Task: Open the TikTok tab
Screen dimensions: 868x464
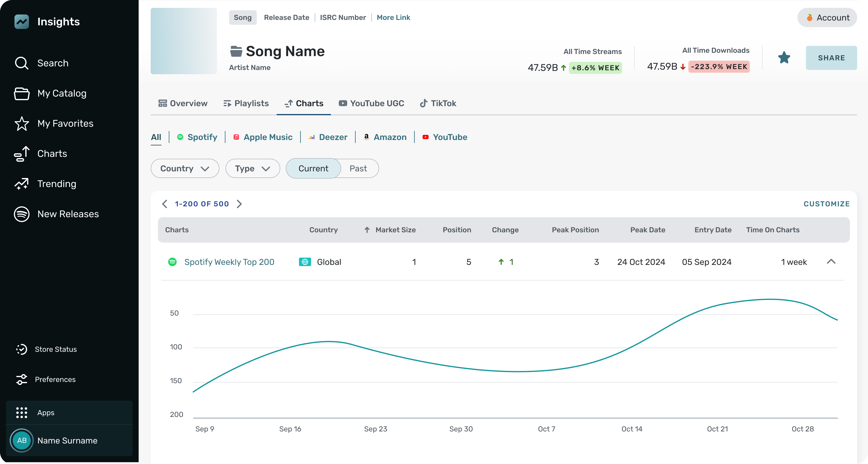Action: [x=438, y=103]
